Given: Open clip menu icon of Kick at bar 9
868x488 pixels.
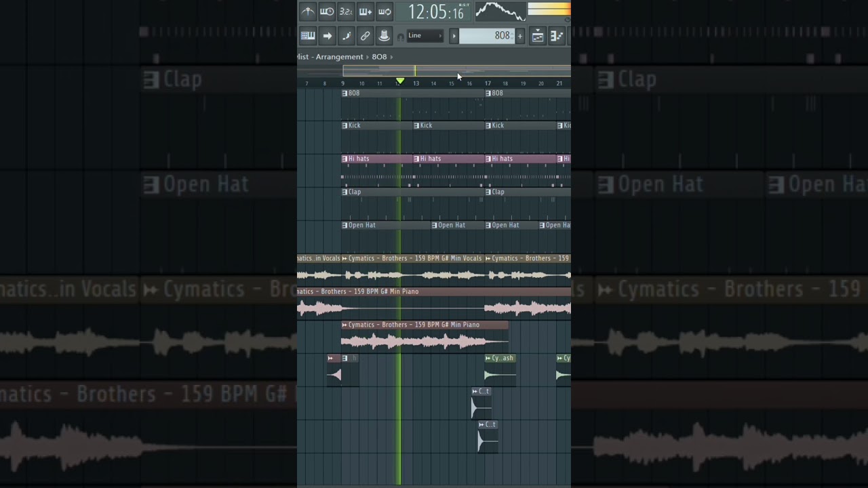Looking at the screenshot, I should (x=344, y=125).
